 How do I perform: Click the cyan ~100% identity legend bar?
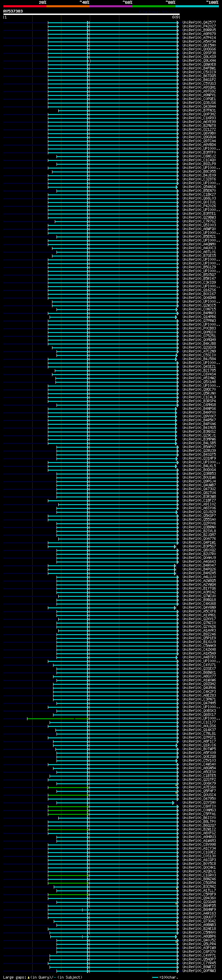pos(197,6)
